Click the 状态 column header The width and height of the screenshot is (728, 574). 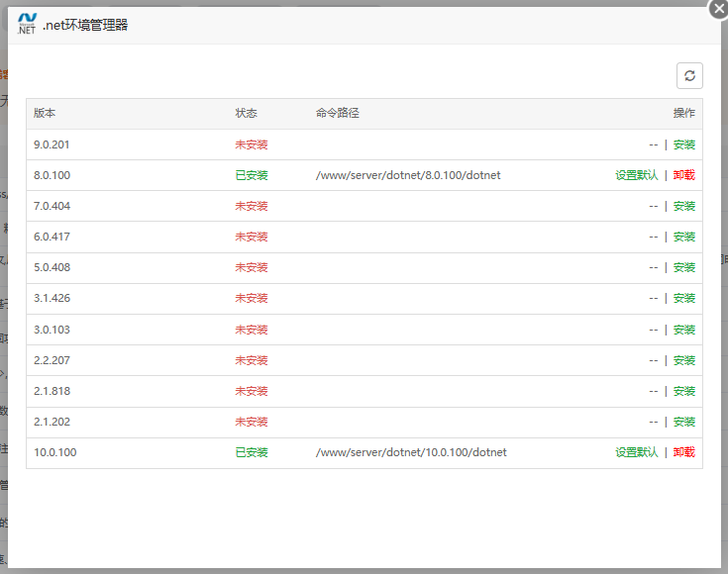coord(246,113)
